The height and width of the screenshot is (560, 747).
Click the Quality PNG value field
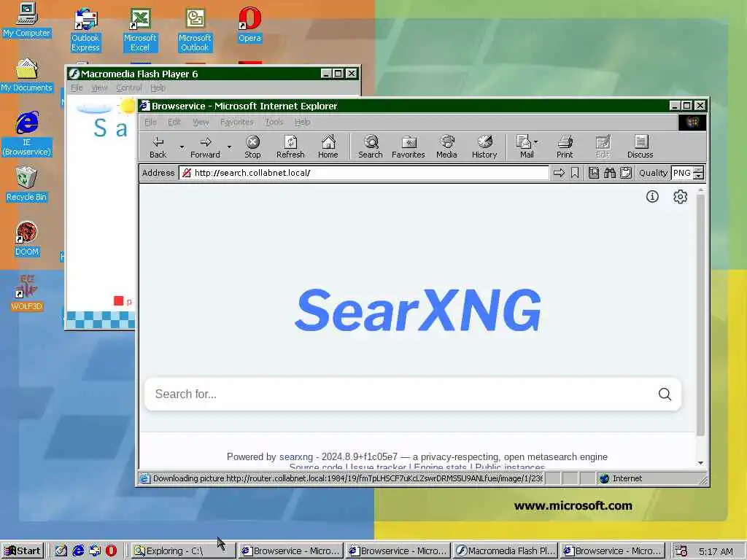682,173
